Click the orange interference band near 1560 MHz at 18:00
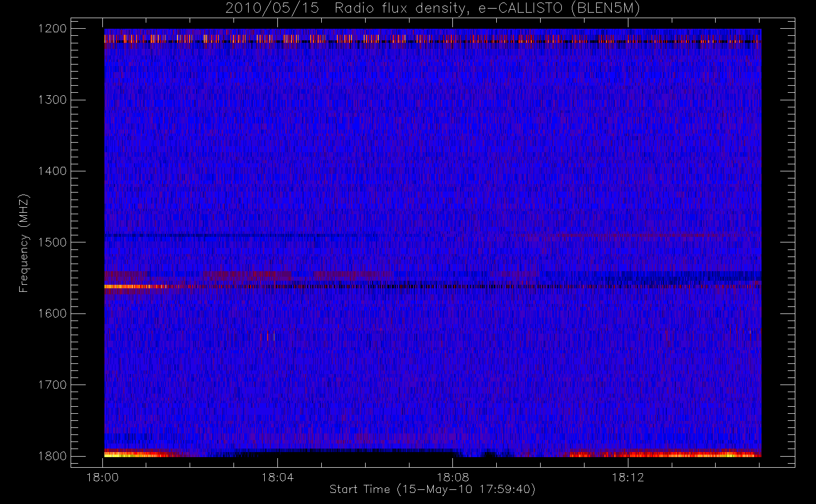This screenshot has height=504, width=816. tap(136, 286)
